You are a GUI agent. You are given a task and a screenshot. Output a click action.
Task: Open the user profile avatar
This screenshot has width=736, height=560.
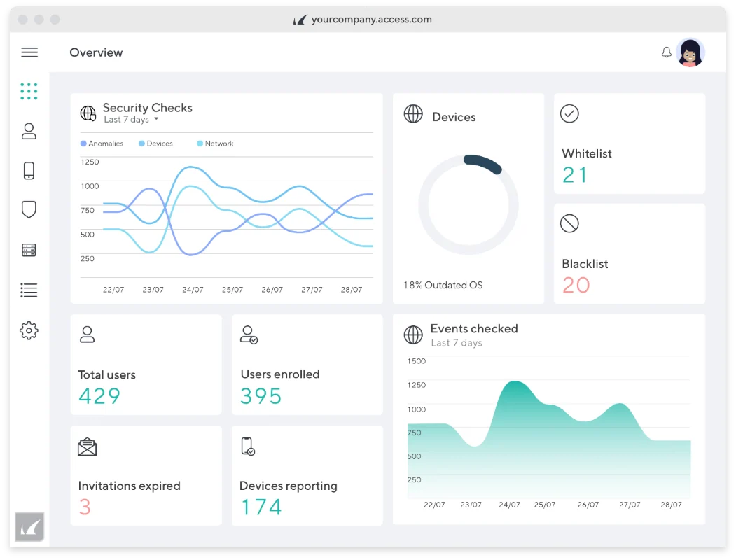pos(690,52)
